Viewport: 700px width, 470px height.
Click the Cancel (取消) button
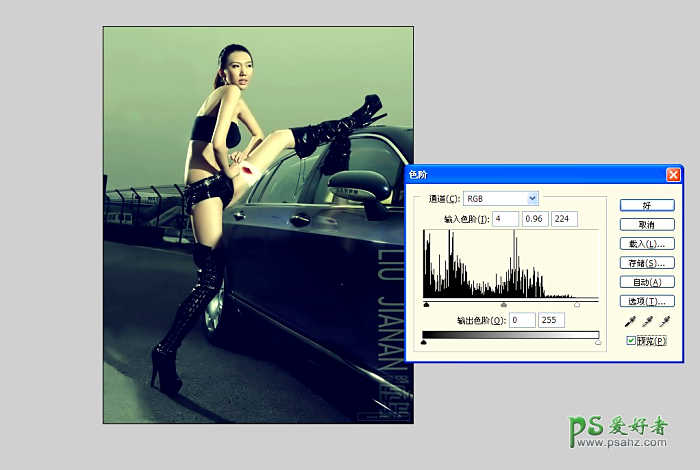[x=646, y=224]
